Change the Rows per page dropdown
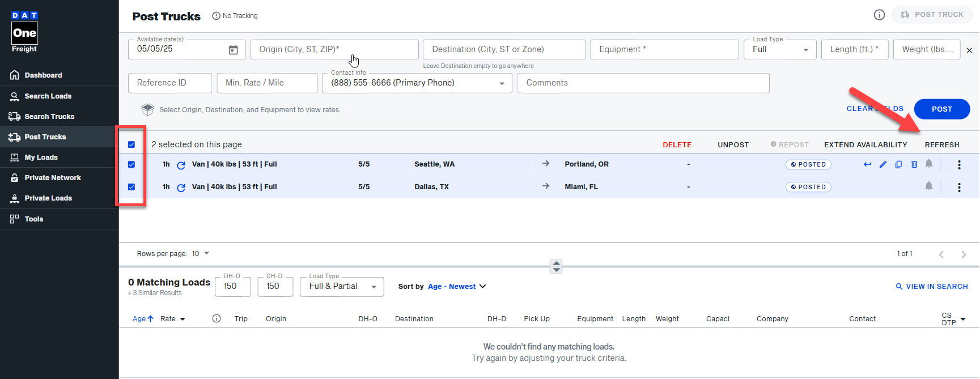Image resolution: width=980 pixels, height=379 pixels. 201,254
